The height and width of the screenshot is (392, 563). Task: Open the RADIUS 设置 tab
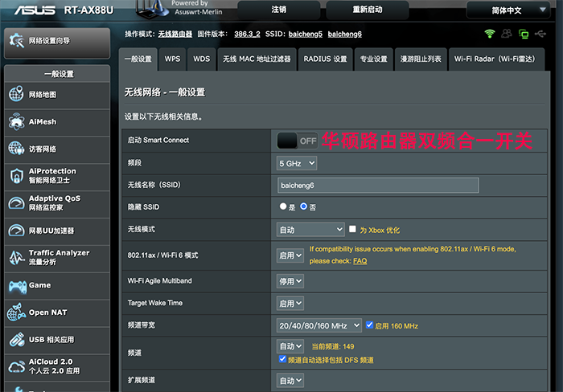coord(325,59)
